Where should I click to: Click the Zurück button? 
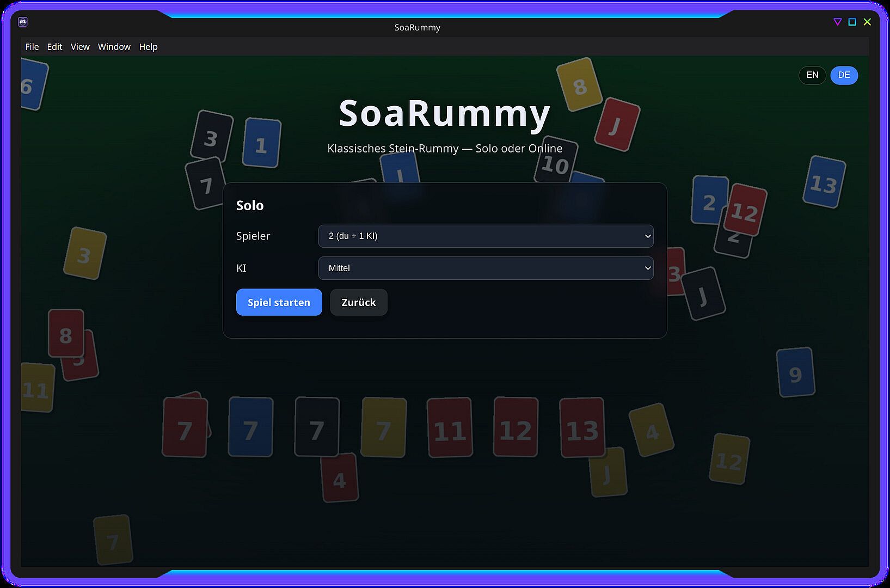(x=359, y=302)
